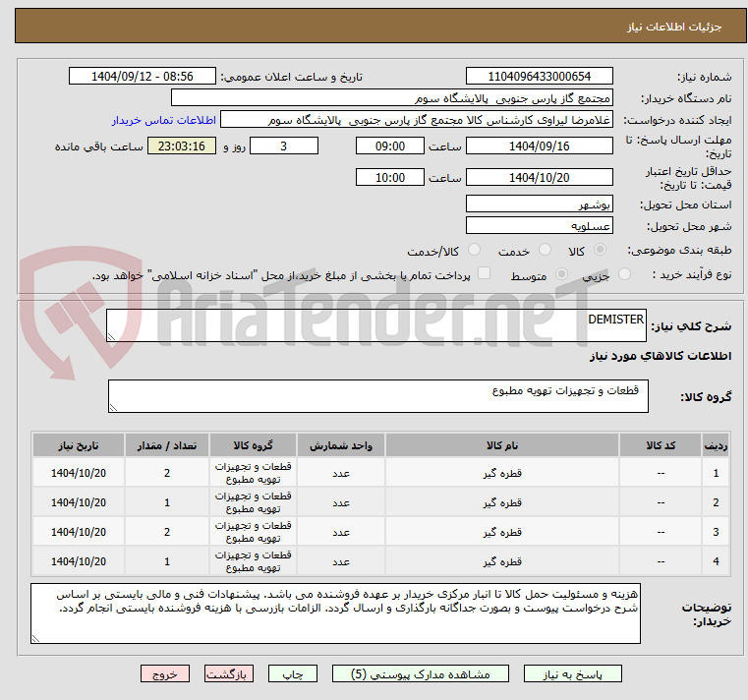
Task: Select the متوسط purchase type radio
Action: (x=562, y=274)
